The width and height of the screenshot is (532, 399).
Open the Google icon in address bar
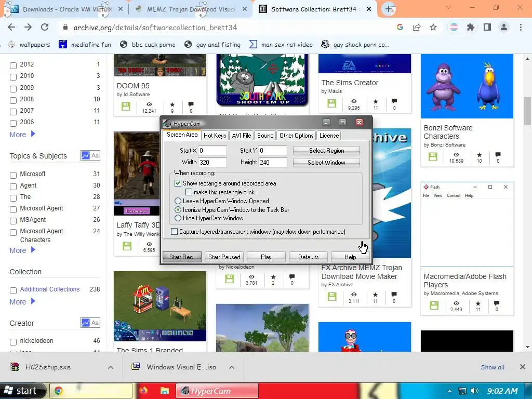click(400, 28)
